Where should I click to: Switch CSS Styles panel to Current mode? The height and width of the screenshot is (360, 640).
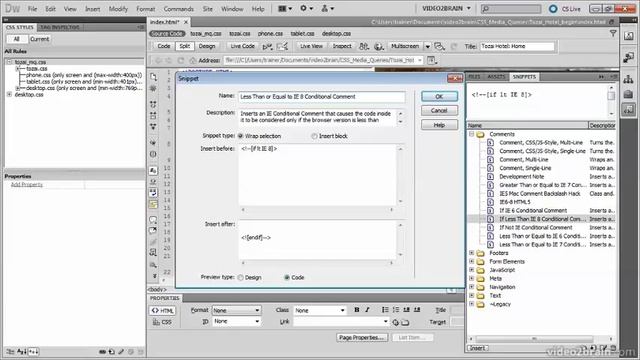tap(40, 39)
